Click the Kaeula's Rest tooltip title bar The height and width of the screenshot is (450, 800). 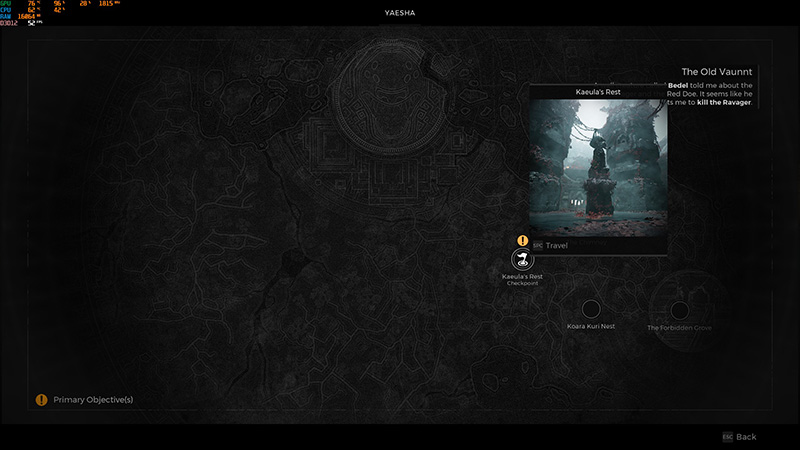click(x=598, y=92)
